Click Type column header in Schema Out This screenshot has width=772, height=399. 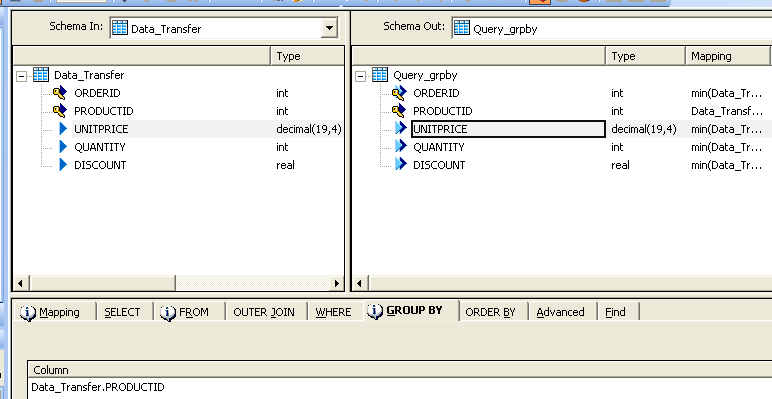pyautogui.click(x=645, y=56)
